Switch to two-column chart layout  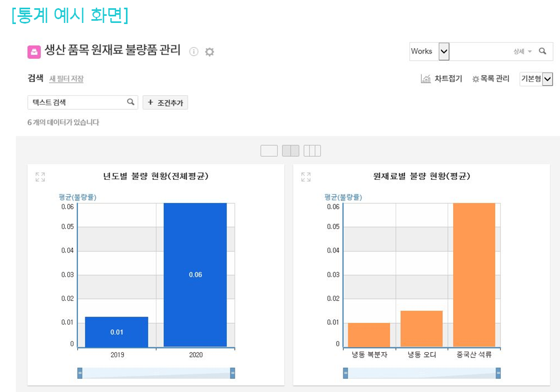[x=291, y=151]
